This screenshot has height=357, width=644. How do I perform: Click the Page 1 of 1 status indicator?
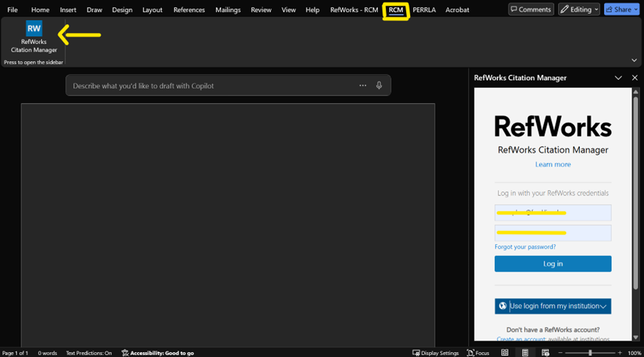tap(15, 353)
